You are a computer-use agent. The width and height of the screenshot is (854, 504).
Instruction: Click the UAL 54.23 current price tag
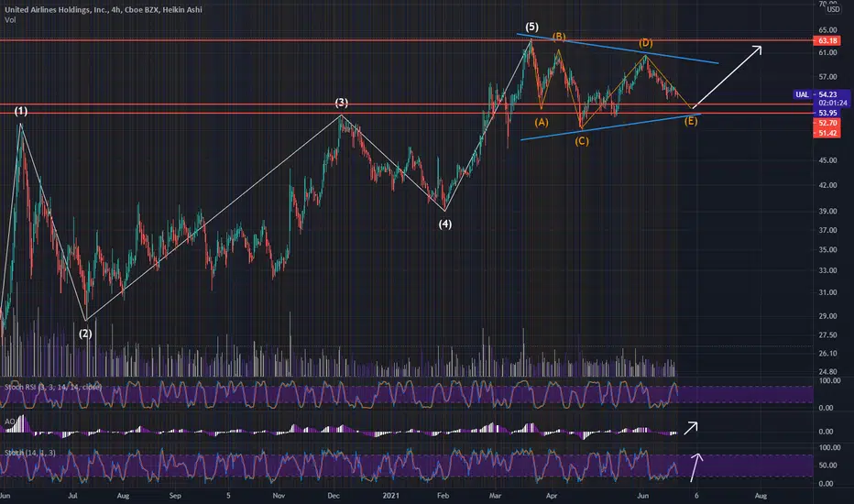pyautogui.click(x=821, y=94)
